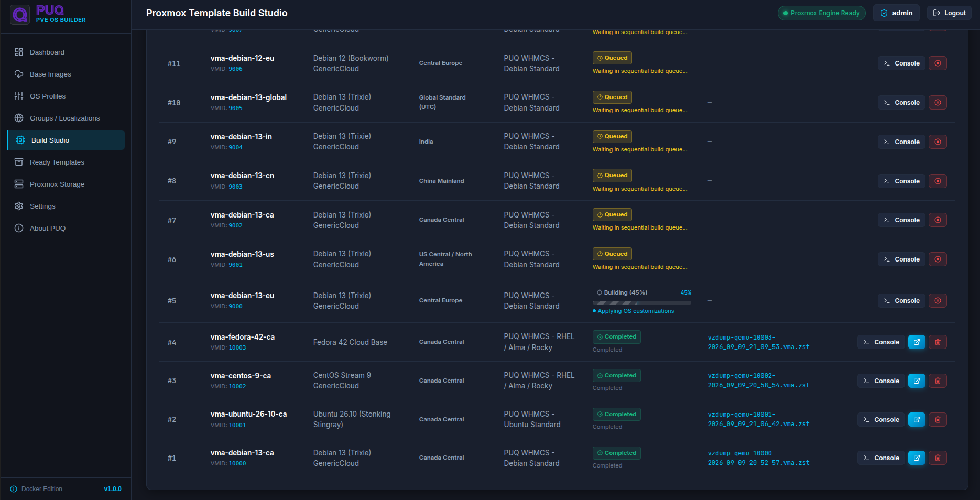This screenshot has height=500, width=980.
Task: Open Console for vma-debian-13-us
Action: pyautogui.click(x=901, y=259)
